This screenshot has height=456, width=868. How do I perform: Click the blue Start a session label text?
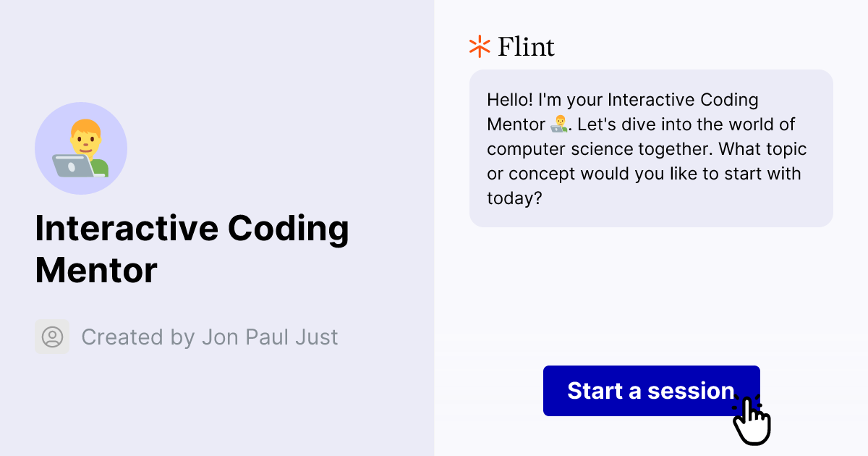pyautogui.click(x=650, y=391)
